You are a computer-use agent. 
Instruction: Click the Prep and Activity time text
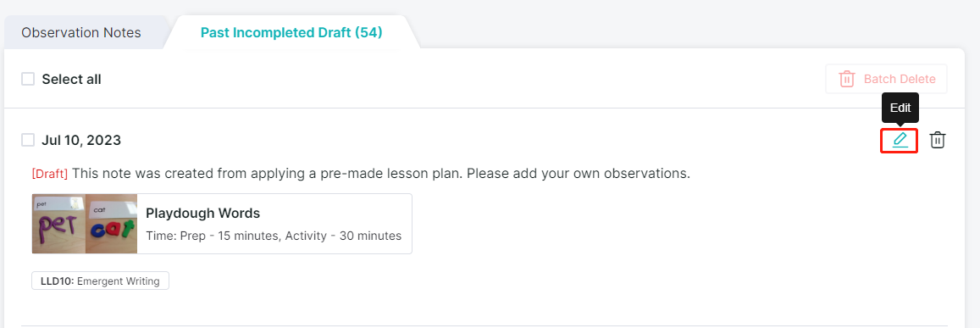tap(274, 236)
